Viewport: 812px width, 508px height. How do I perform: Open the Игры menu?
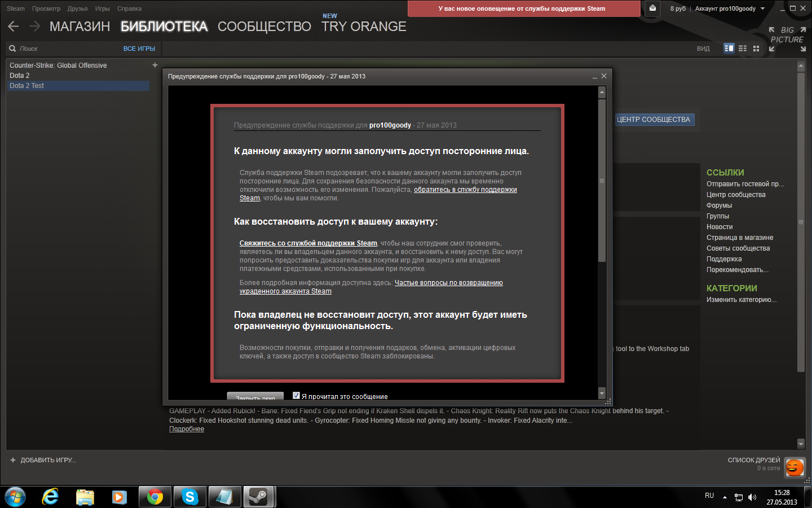pyautogui.click(x=103, y=8)
